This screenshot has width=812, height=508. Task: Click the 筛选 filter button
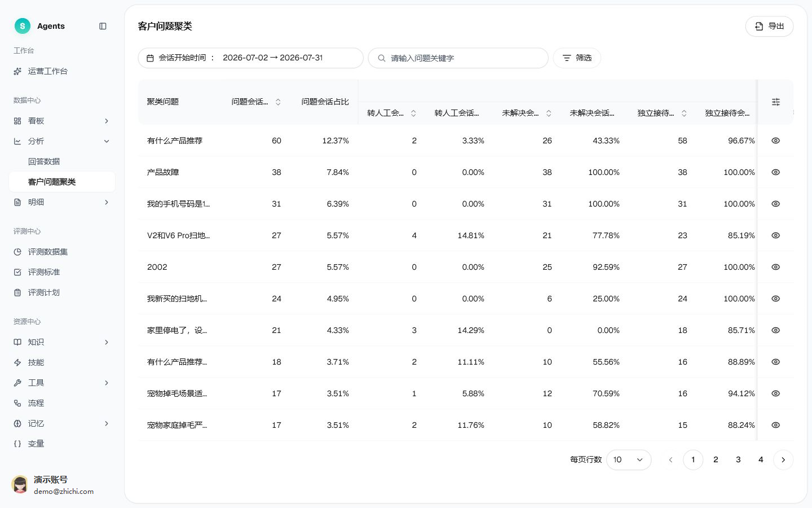(x=577, y=58)
